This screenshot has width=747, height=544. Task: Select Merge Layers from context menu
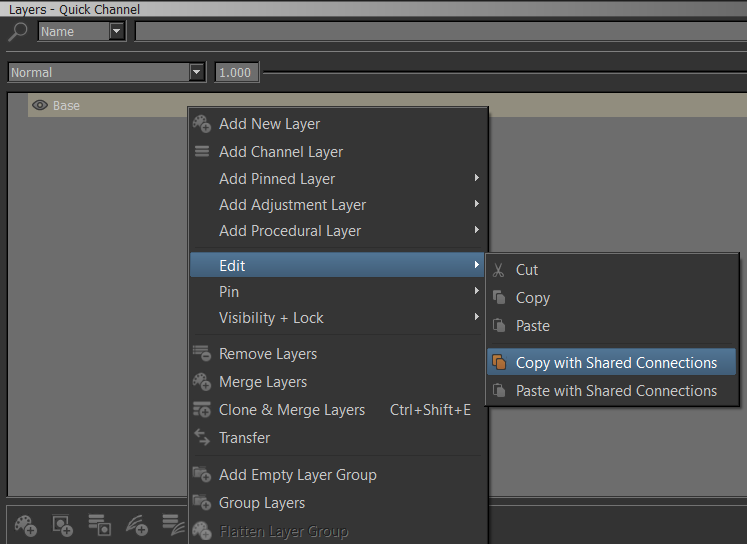[x=263, y=382]
